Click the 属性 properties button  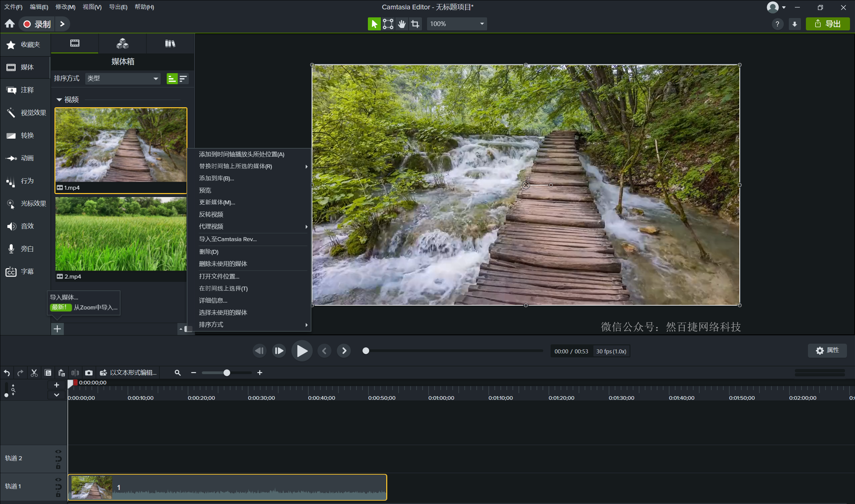827,350
